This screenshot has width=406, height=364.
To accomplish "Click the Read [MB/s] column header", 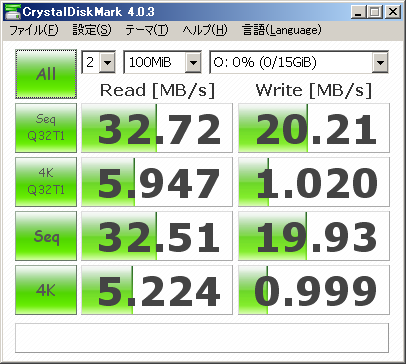I will (x=157, y=90).
